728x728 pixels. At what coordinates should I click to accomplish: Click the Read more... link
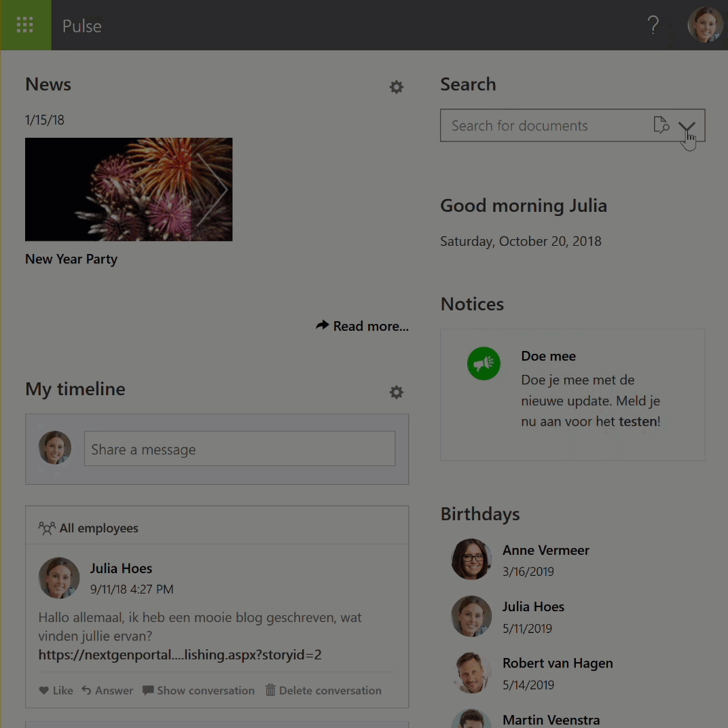coord(362,326)
